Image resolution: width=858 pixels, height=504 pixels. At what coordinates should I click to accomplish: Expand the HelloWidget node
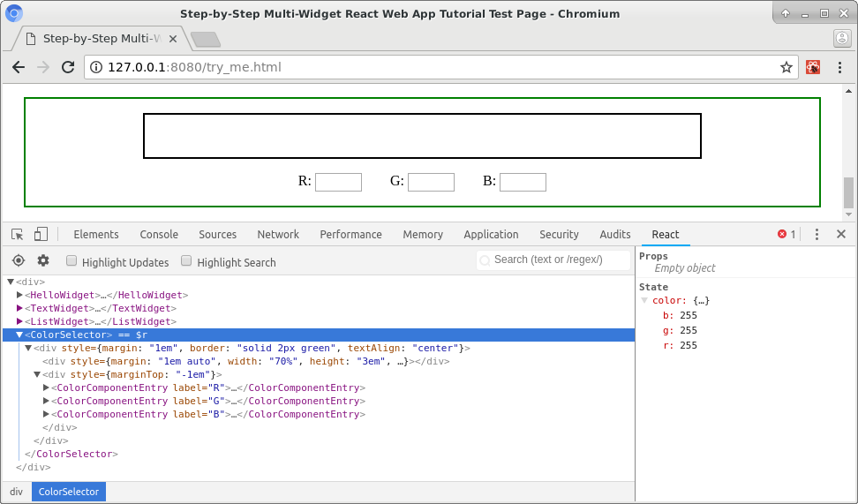pyautogui.click(x=19, y=295)
